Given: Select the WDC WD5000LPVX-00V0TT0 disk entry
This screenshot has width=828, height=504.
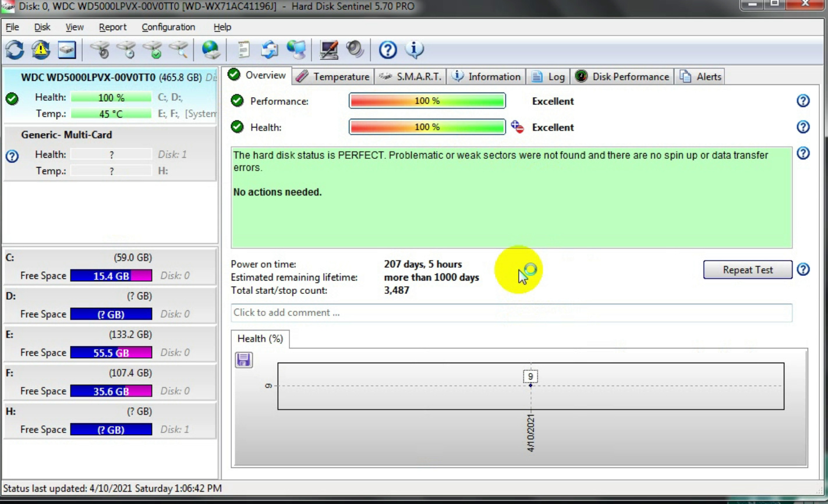Looking at the screenshot, I should click(x=111, y=95).
